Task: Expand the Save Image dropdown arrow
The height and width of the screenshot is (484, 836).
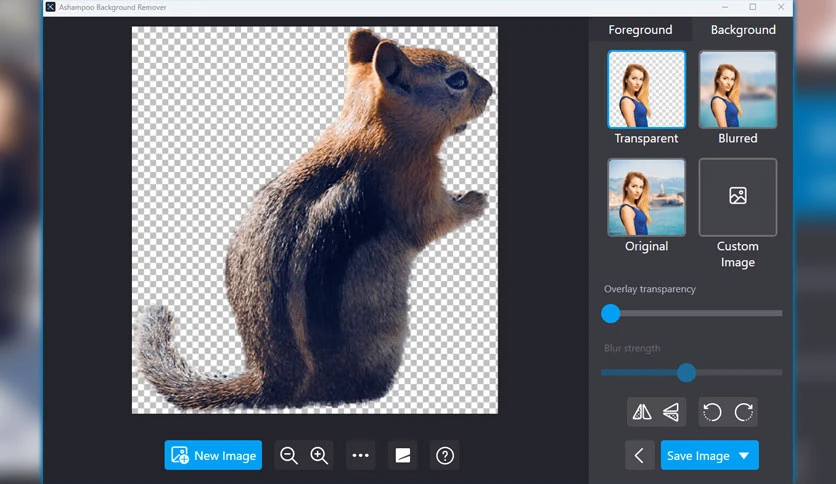Action: pos(744,455)
